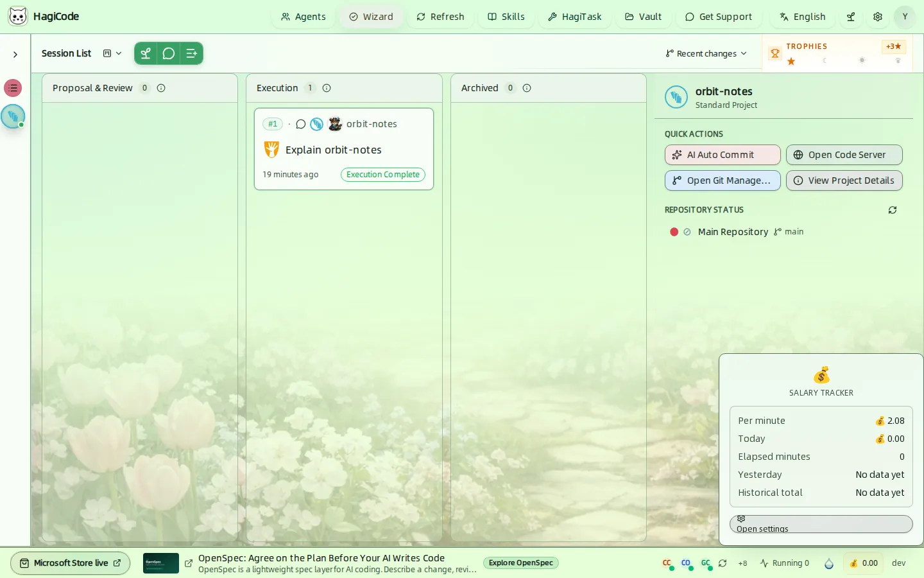
Task: Refresh the repository status
Action: pyautogui.click(x=893, y=210)
